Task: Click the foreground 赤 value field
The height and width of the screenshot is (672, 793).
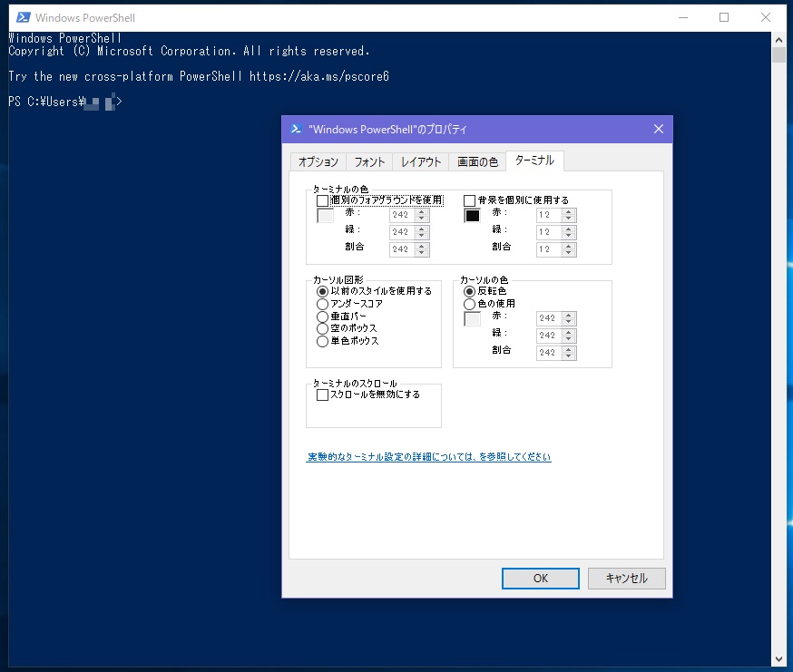Action: (402, 215)
